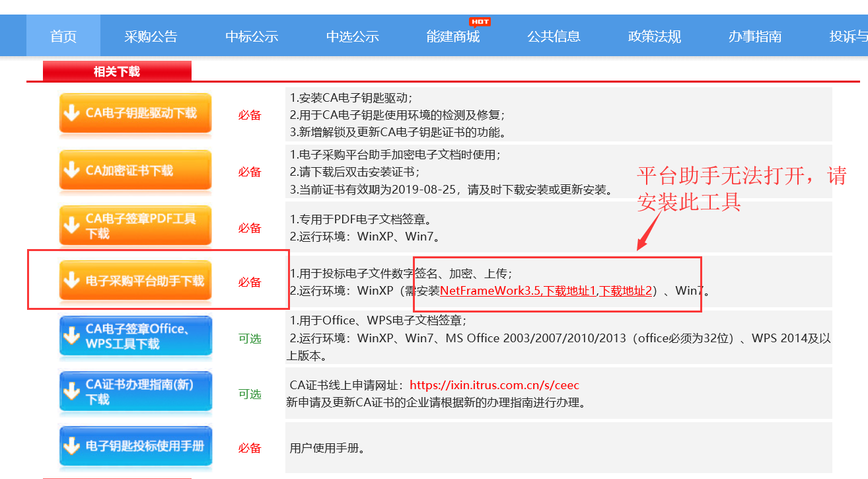Click the NetFrameWork3.5 download link
Screen dimensions: 868x479
(x=490, y=291)
